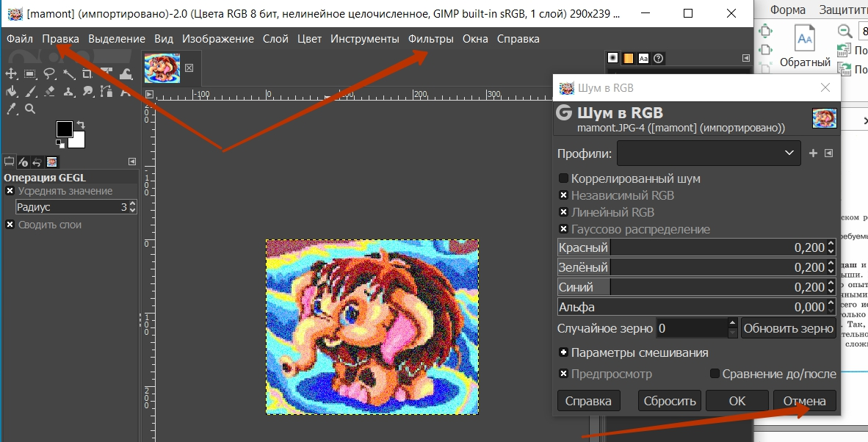This screenshot has height=442, width=868.
Task: Open the Brushes tab in right dock
Action: tap(612, 58)
